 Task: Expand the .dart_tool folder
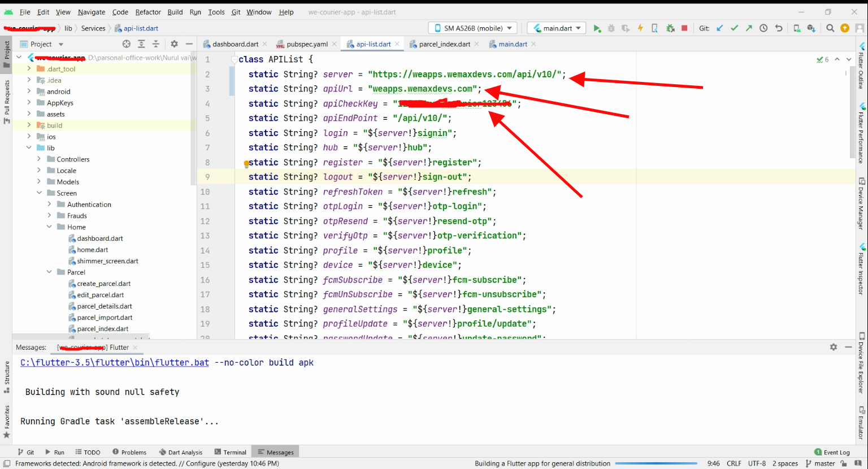[29, 69]
